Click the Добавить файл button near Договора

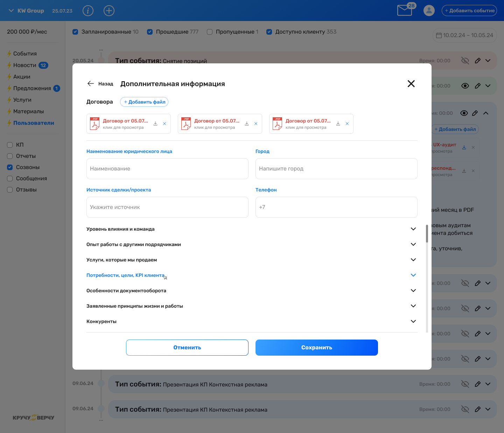coord(144,102)
